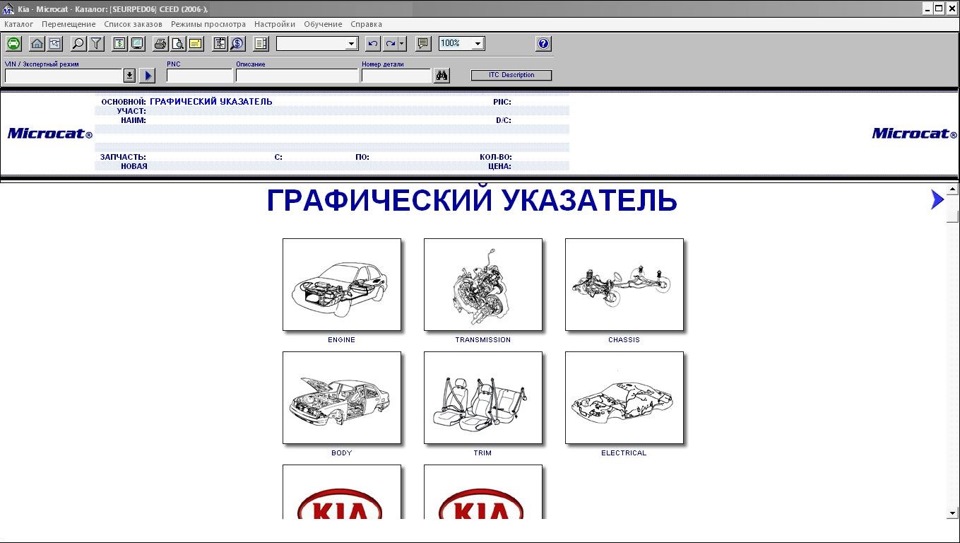Click the TRANSMISSION label text

point(482,340)
